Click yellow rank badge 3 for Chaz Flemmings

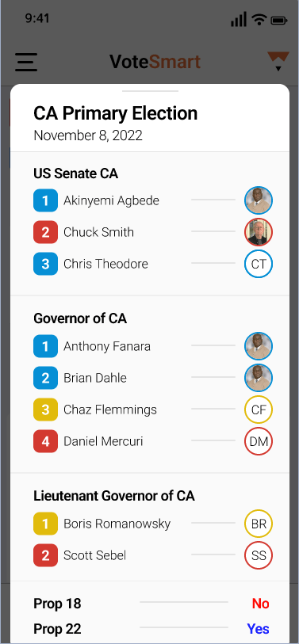coord(45,410)
